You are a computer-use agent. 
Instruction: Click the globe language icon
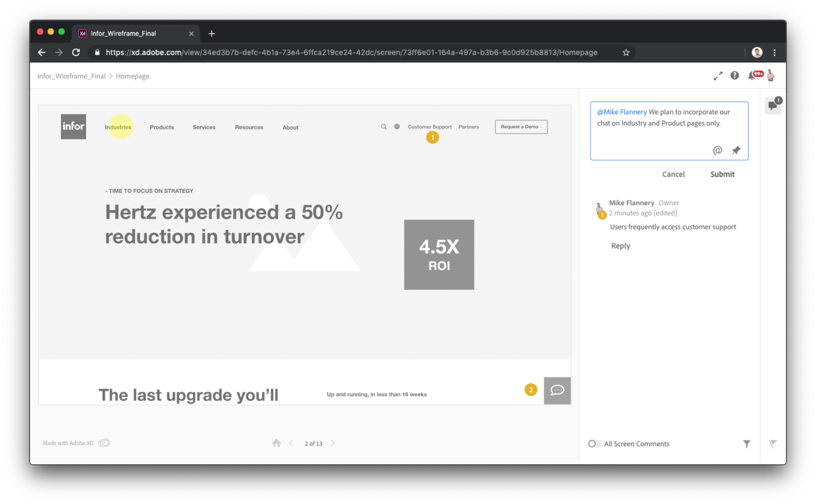(x=397, y=127)
